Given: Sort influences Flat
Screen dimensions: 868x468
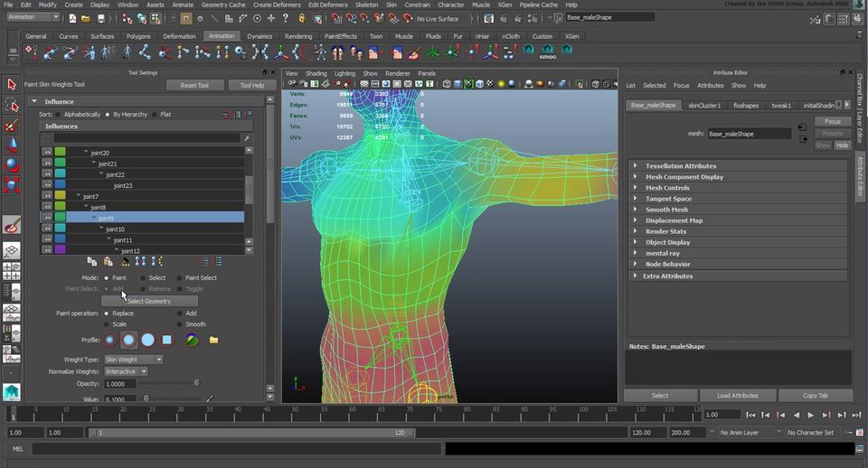Looking at the screenshot, I should coord(155,115).
